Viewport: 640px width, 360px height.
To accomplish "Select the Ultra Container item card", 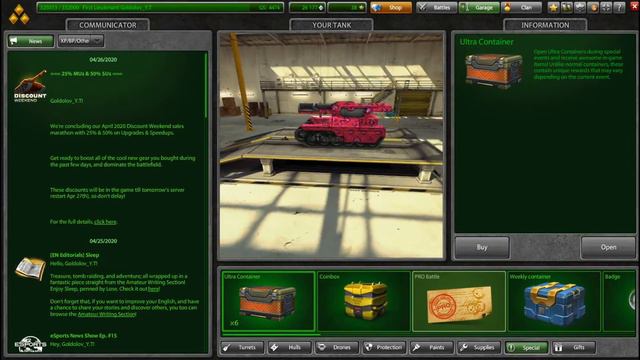I will tap(269, 301).
